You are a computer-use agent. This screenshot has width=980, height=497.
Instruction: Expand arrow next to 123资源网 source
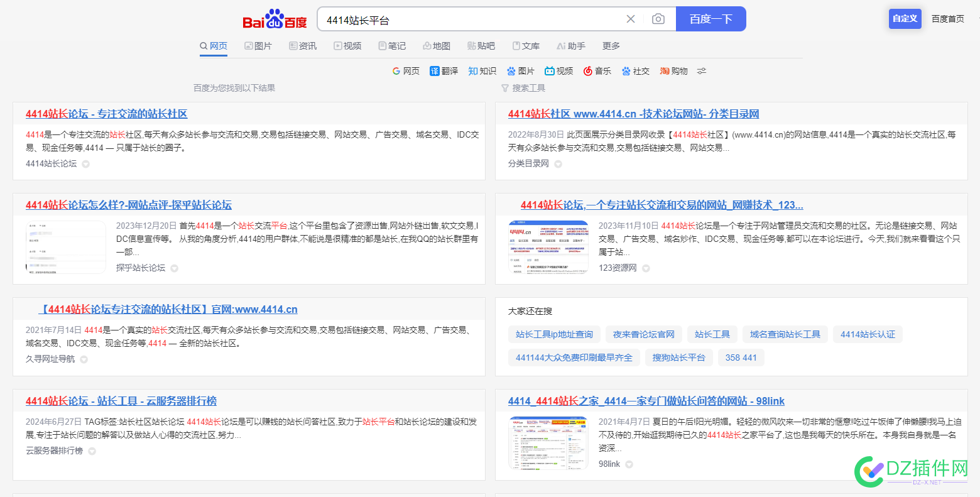pos(646,268)
